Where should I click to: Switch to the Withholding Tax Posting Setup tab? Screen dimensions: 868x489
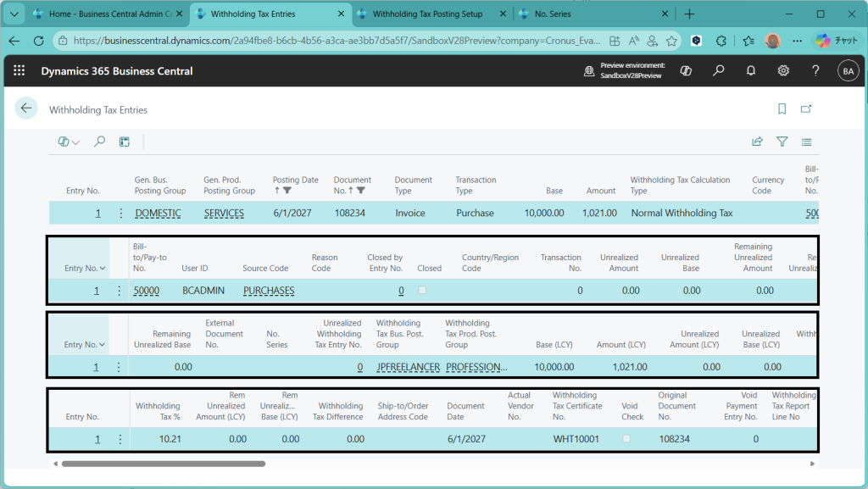[428, 14]
